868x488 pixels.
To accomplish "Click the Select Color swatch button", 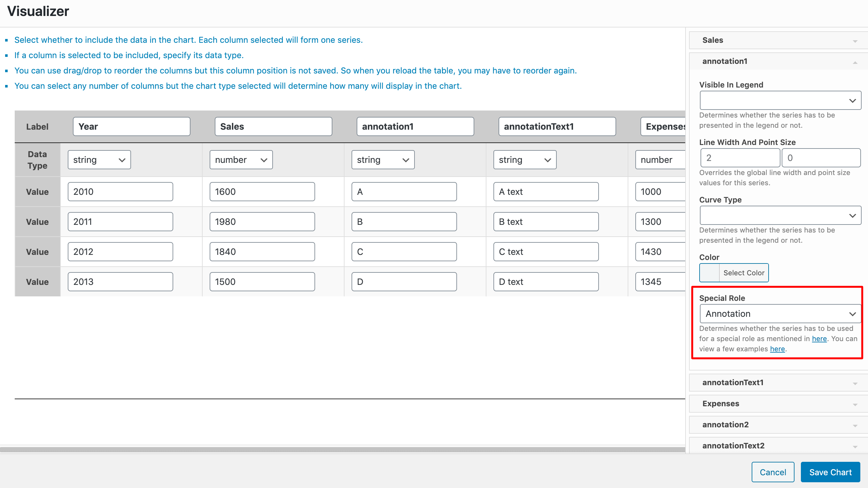I will [734, 273].
